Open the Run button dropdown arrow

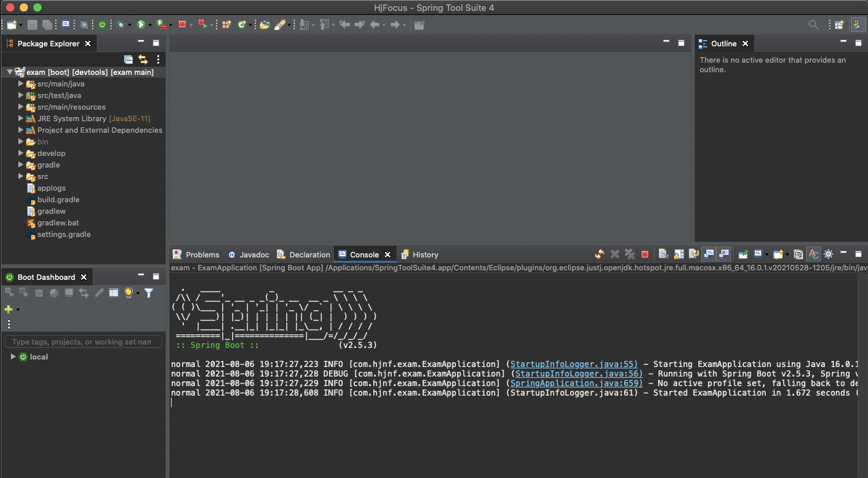[x=150, y=25]
